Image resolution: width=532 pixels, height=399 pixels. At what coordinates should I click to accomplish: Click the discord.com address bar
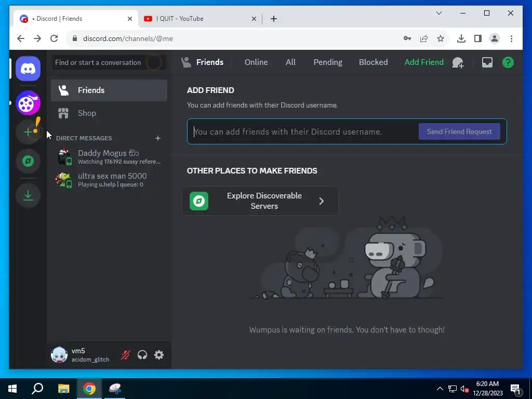234,38
